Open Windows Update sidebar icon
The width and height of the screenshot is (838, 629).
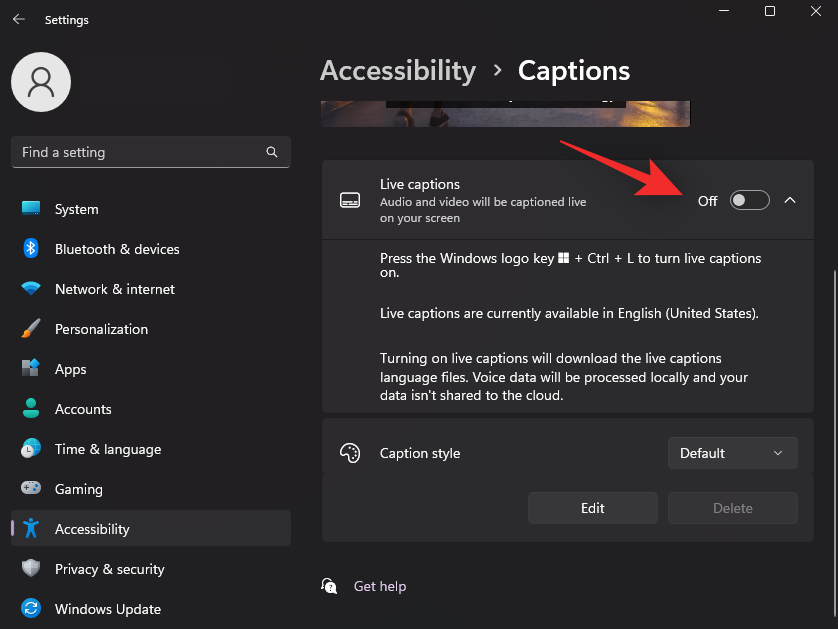click(x=29, y=609)
